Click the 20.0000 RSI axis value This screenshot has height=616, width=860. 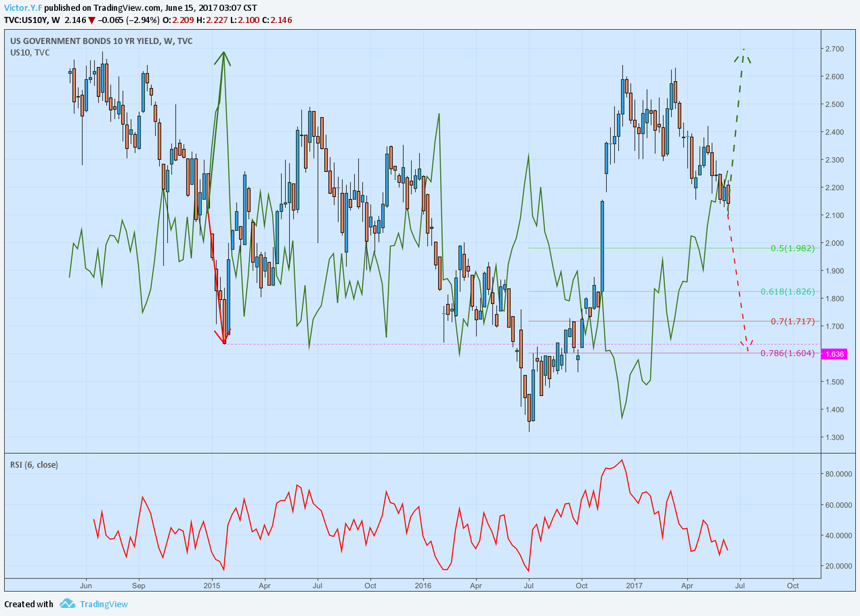point(838,567)
